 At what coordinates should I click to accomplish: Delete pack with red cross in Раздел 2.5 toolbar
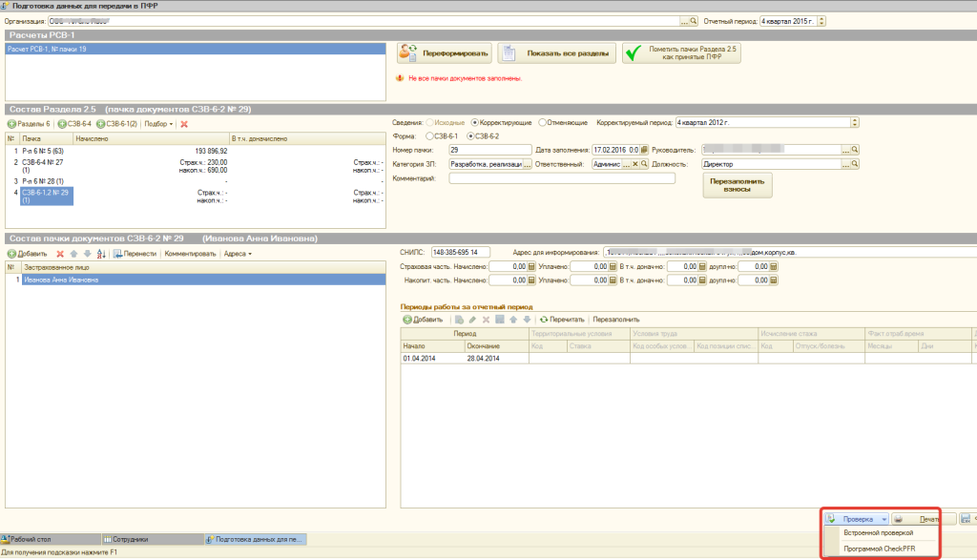click(x=184, y=124)
